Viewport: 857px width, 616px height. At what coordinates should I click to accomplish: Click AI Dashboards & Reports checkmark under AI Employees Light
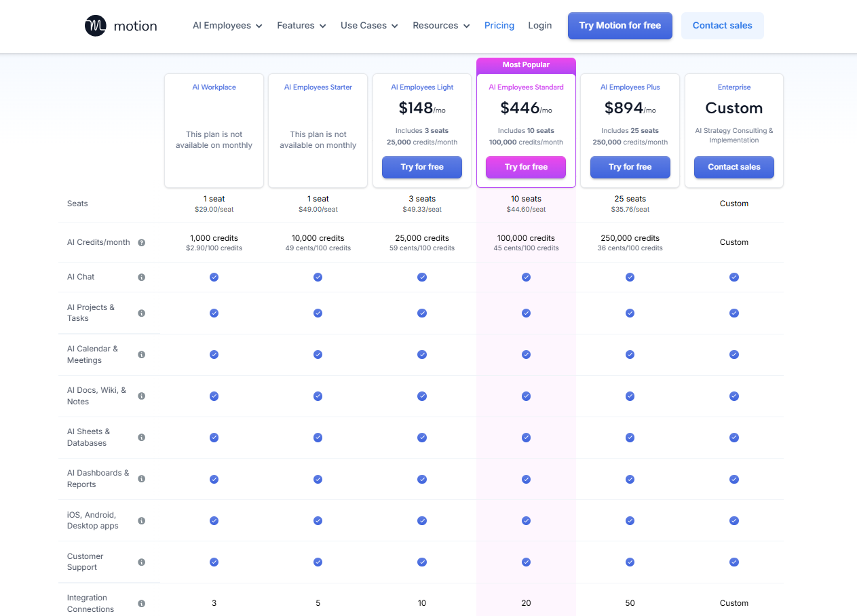pos(422,479)
